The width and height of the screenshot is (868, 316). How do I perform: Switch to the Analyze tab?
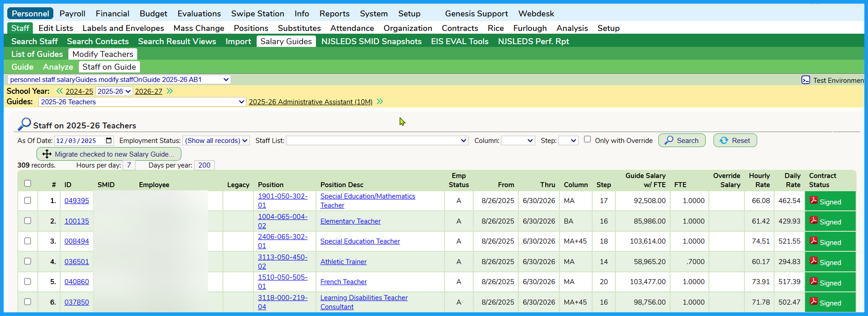[58, 67]
